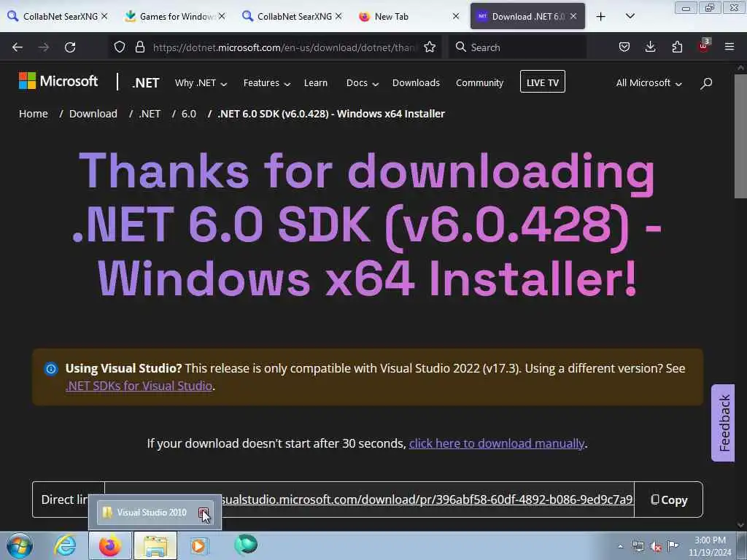The width and height of the screenshot is (747, 560).
Task: Open Windows Media Player taskbar icon
Action: 199,545
